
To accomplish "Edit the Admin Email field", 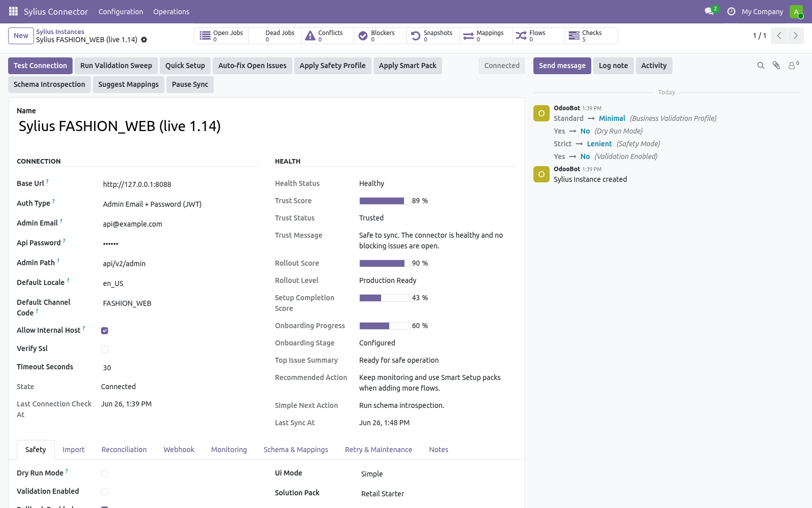I will (180, 224).
